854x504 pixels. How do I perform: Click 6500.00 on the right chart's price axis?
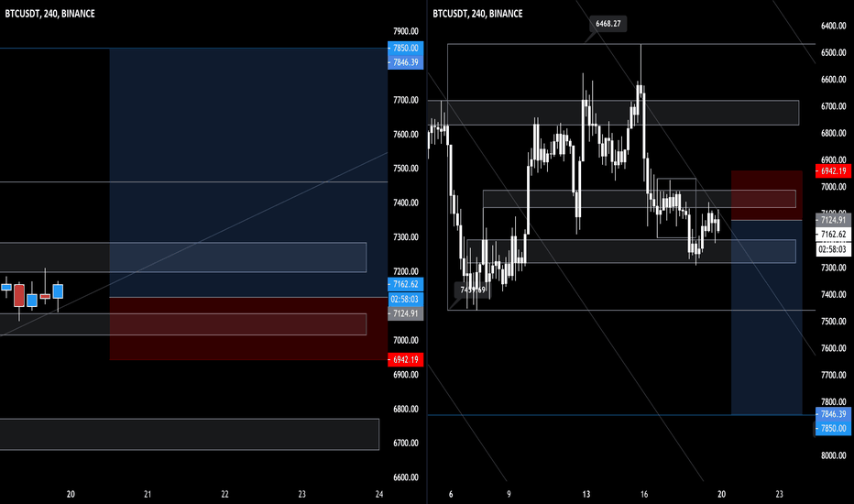click(x=833, y=53)
